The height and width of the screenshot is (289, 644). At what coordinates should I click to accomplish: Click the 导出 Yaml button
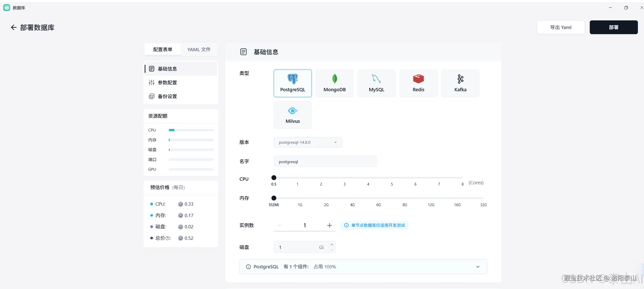(x=560, y=27)
